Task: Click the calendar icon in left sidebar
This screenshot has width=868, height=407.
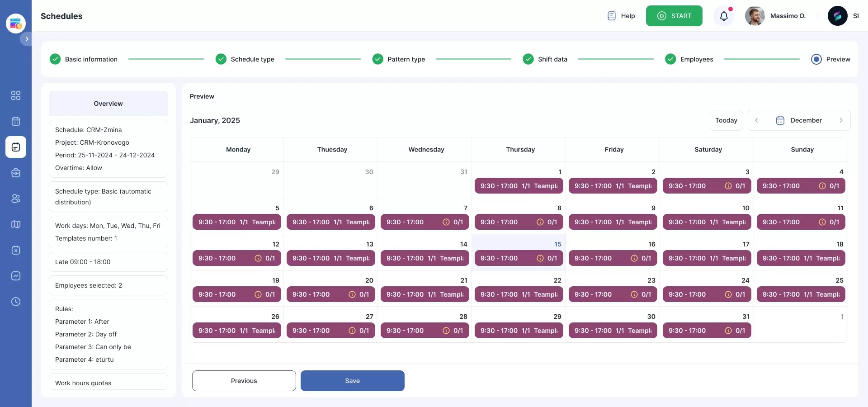Action: [16, 121]
